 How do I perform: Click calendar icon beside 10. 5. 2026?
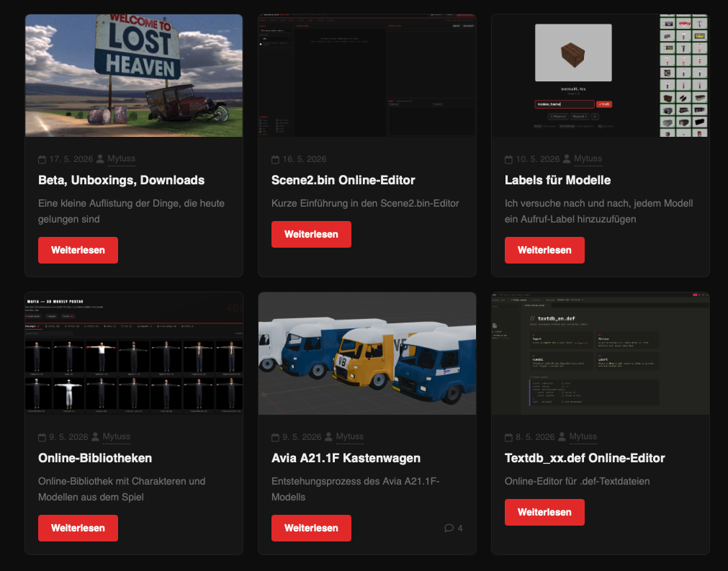point(508,159)
